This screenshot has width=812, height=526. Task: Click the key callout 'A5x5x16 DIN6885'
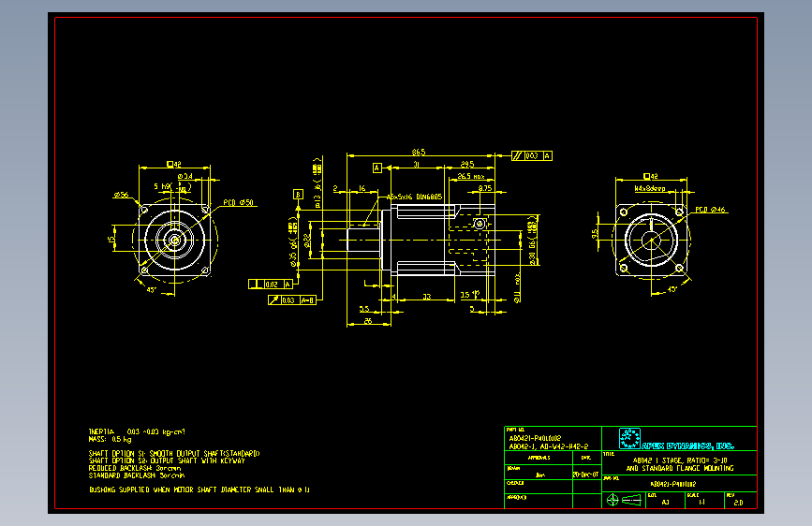coord(414,197)
